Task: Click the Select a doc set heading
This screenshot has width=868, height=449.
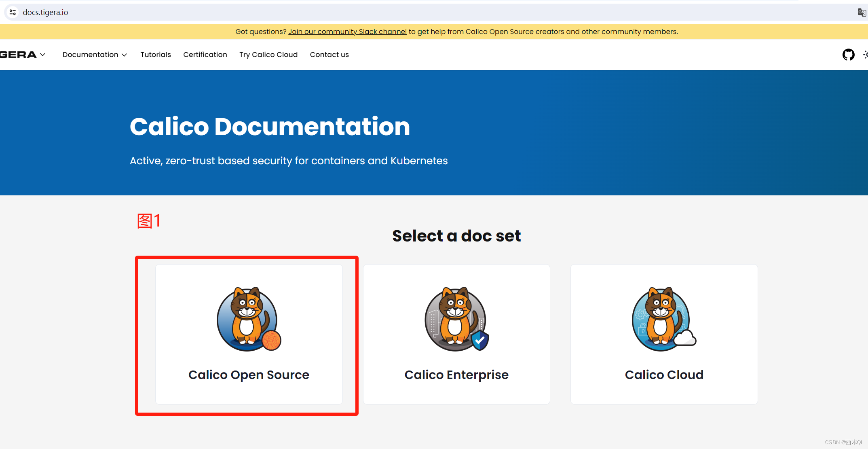Action: click(456, 236)
